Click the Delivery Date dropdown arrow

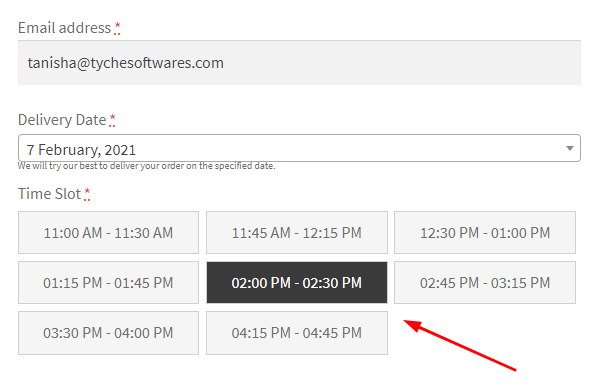click(x=569, y=148)
